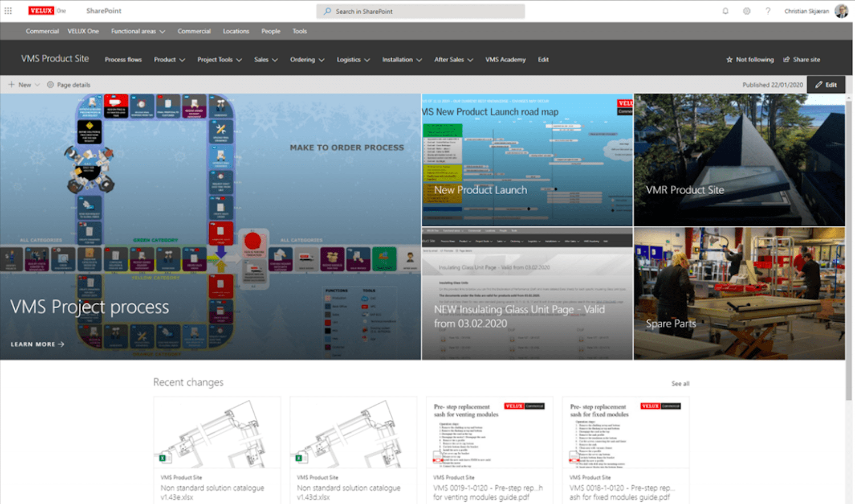
Task: Click the New plus icon
Action: point(11,84)
